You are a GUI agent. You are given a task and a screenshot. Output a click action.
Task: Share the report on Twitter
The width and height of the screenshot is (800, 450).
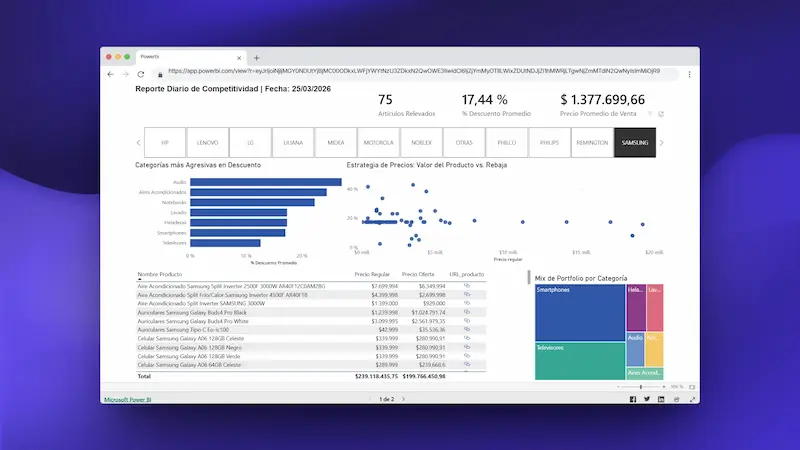(647, 399)
